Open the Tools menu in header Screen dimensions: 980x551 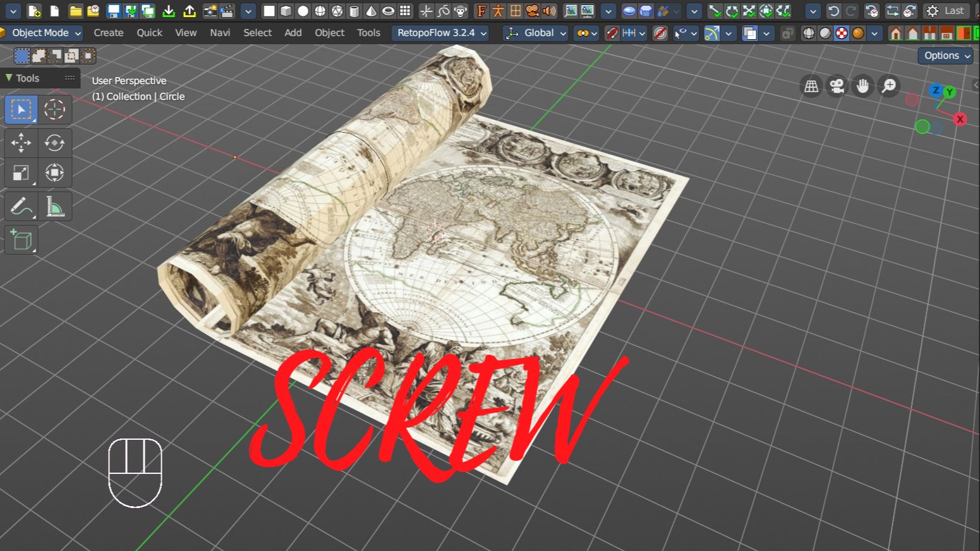pos(368,33)
